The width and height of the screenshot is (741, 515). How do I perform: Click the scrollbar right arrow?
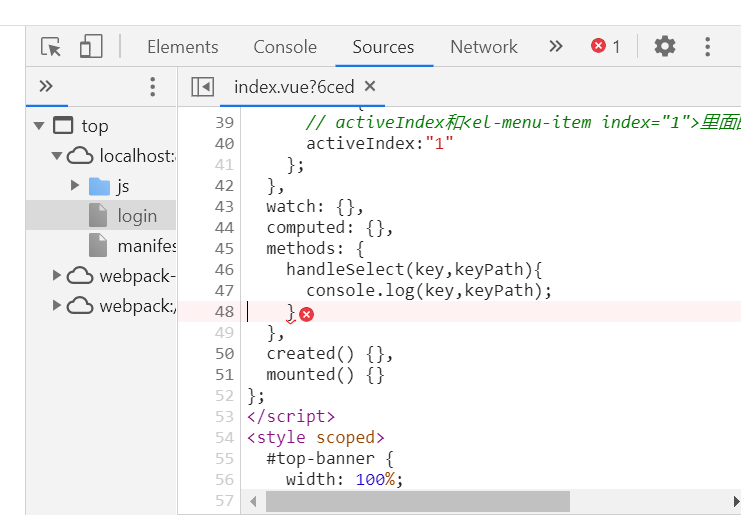click(x=736, y=501)
